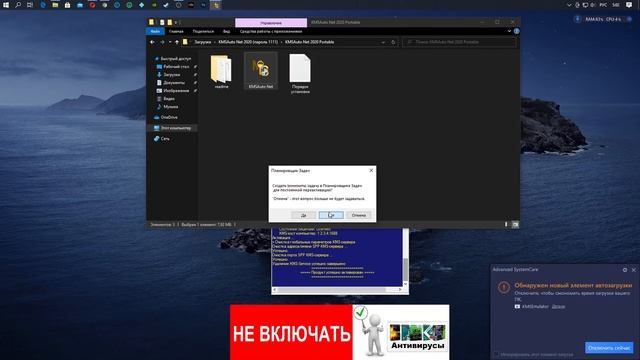The image size is (640, 360).
Task: Click console scroll-down arrow
Action: click(x=406, y=284)
